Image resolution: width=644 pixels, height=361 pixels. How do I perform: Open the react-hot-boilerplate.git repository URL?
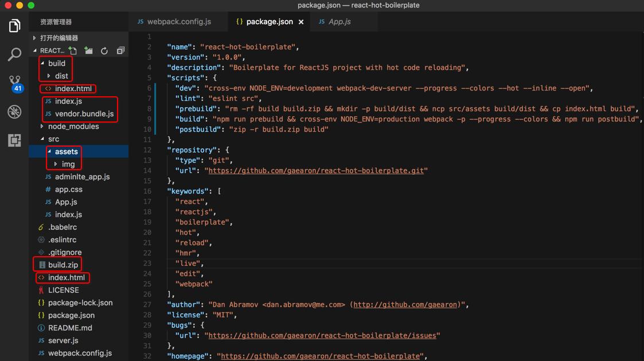pos(318,171)
